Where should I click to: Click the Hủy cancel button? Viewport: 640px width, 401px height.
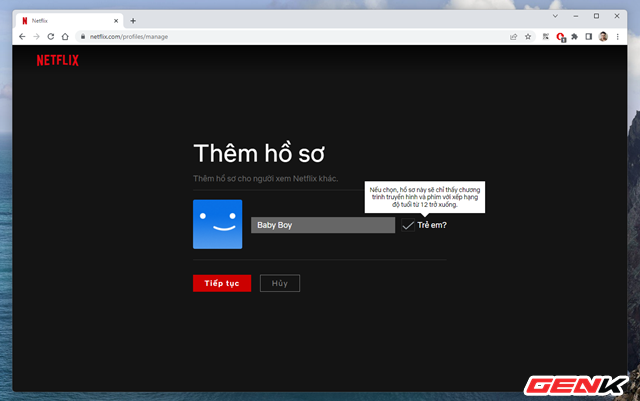pos(280,283)
